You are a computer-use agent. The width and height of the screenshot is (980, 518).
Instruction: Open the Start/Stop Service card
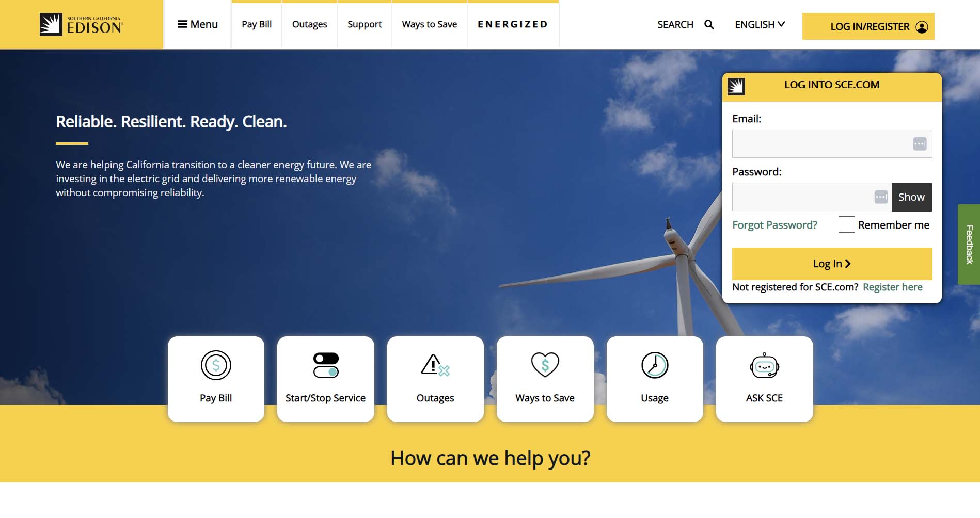(325, 379)
